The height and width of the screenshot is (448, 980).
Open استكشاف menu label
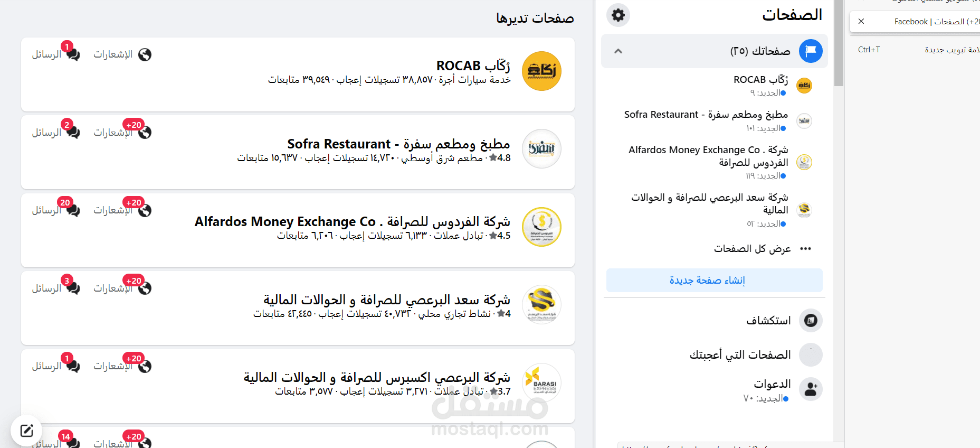pyautogui.click(x=768, y=320)
